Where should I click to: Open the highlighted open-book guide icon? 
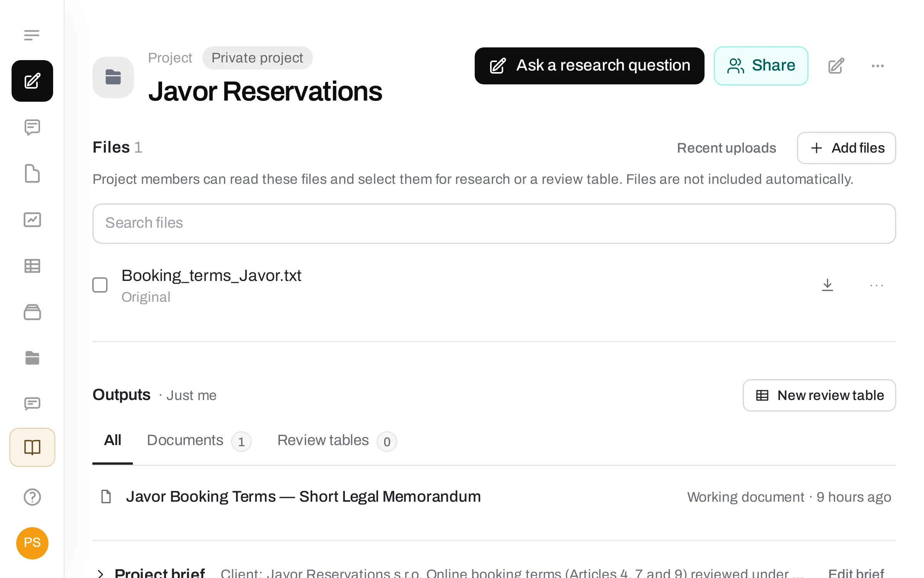[32, 447]
